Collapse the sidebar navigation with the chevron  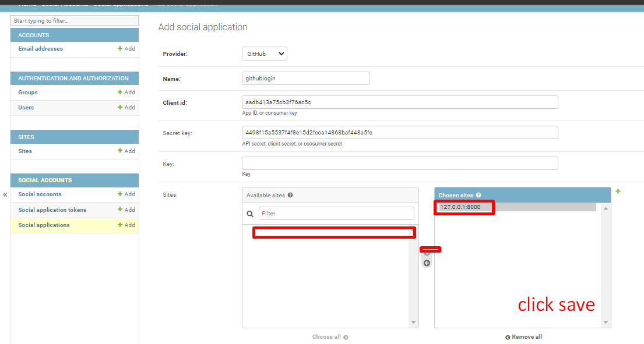pos(5,194)
